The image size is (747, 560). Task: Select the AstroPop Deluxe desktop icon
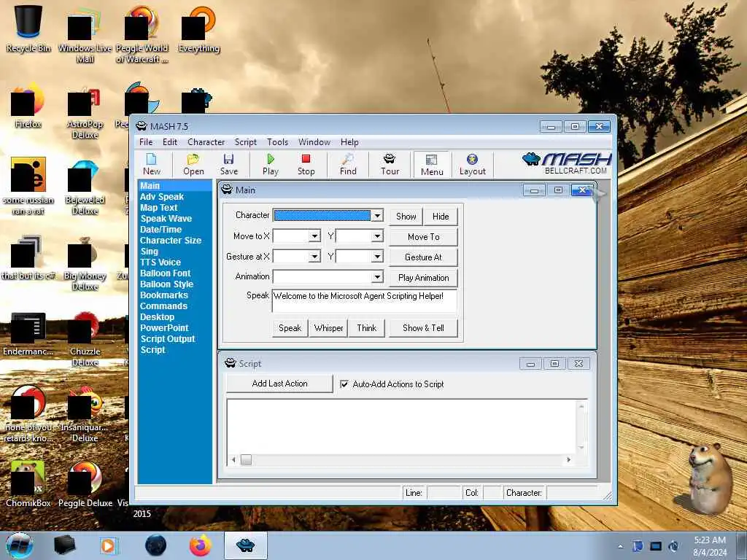click(x=85, y=112)
